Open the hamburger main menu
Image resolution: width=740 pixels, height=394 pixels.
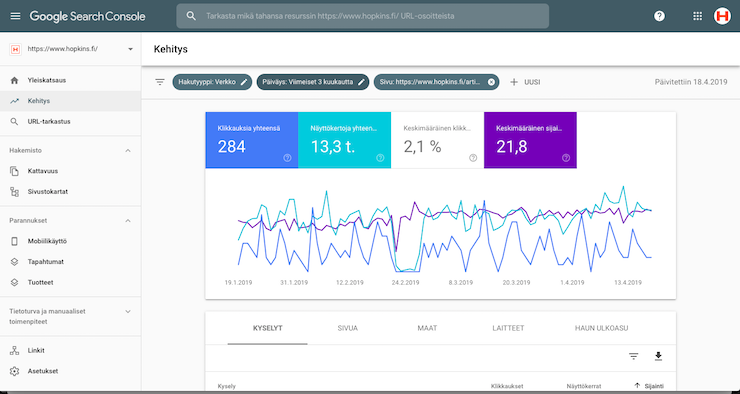tap(15, 16)
